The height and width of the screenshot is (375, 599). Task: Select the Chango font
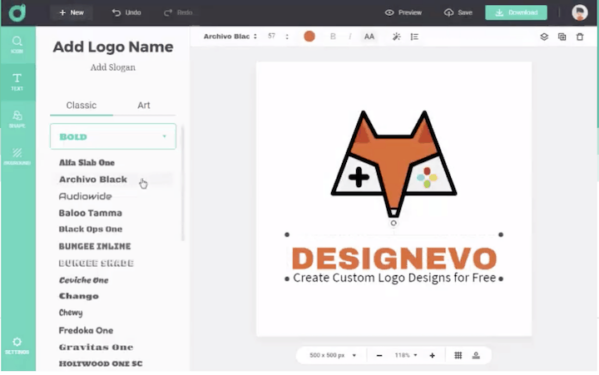79,296
